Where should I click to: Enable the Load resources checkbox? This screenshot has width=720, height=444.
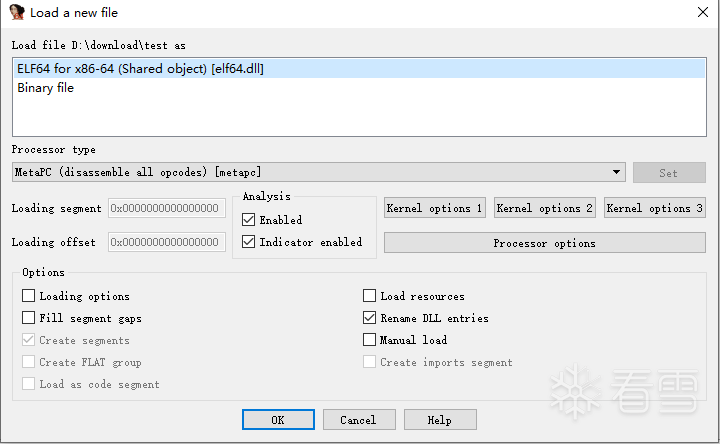click(x=370, y=296)
